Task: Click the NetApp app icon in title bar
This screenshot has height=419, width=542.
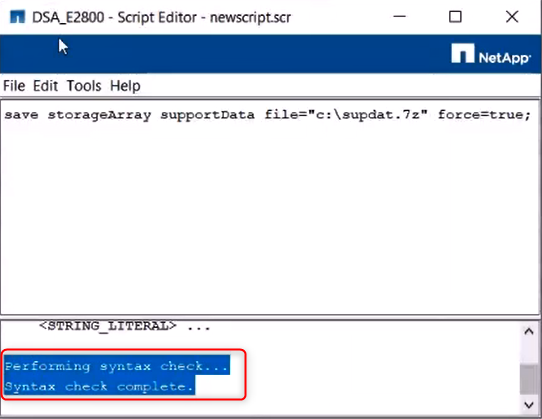Action: tap(18, 17)
